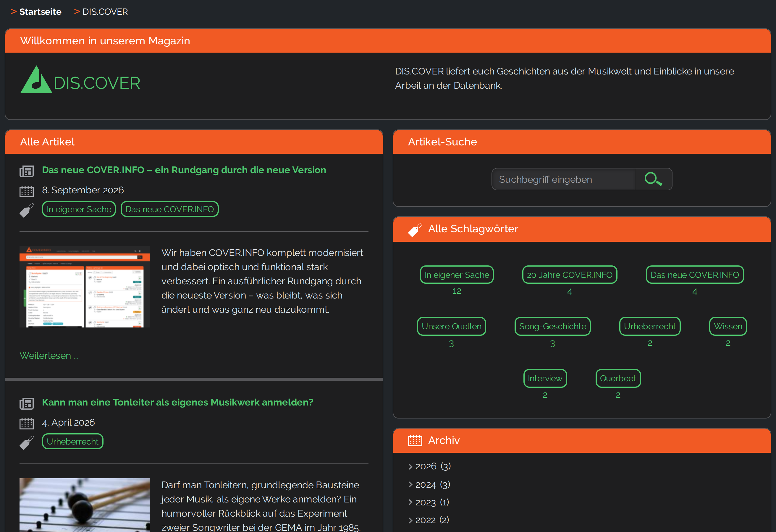Click tag icon in Alle Schlagwörter header

(415, 230)
